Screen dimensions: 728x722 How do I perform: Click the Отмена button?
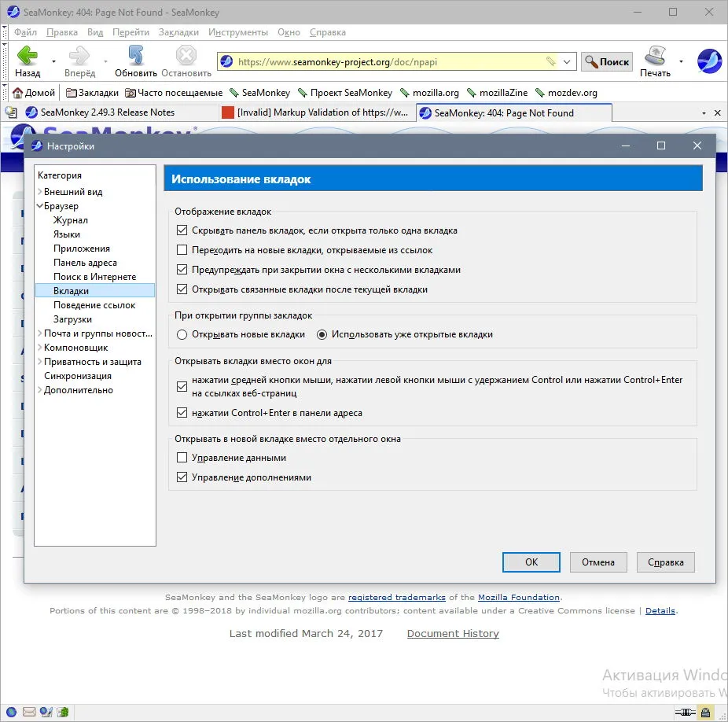pos(598,562)
